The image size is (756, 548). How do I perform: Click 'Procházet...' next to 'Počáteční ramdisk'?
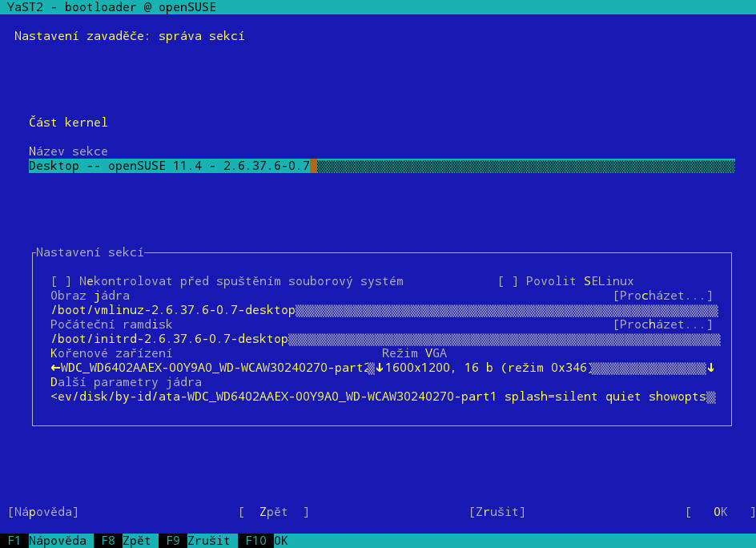[x=663, y=324]
